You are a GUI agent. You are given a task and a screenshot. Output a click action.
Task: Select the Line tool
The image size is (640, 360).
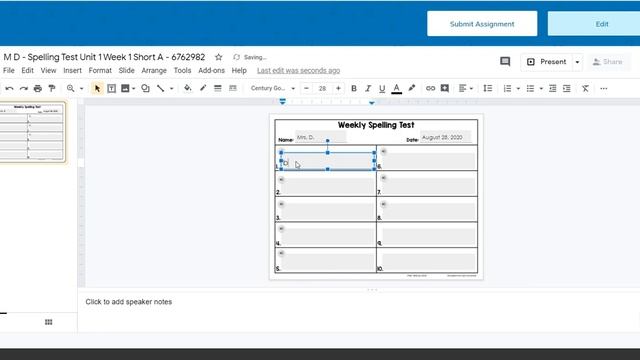tap(160, 89)
